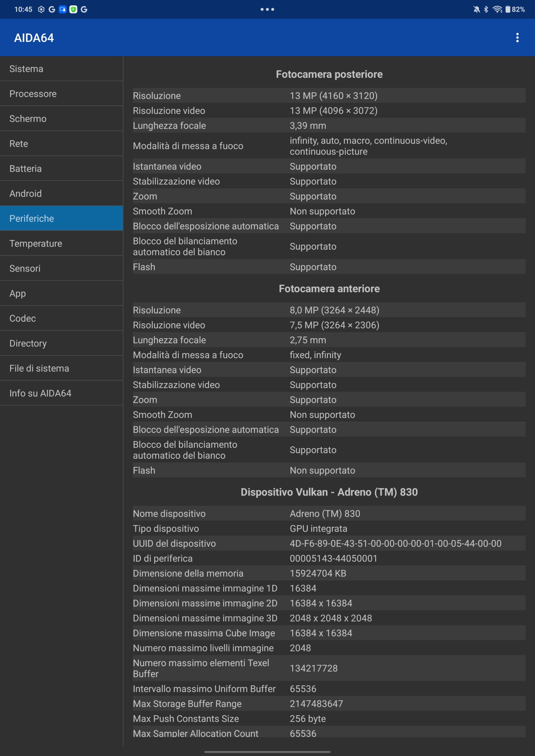Open the Codec section

pos(61,318)
